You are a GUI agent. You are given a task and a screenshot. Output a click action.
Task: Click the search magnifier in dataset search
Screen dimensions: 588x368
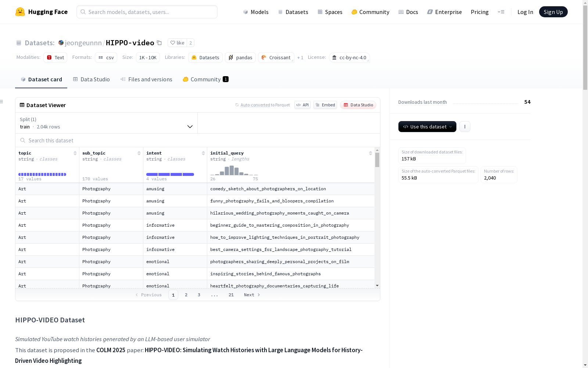coord(23,140)
